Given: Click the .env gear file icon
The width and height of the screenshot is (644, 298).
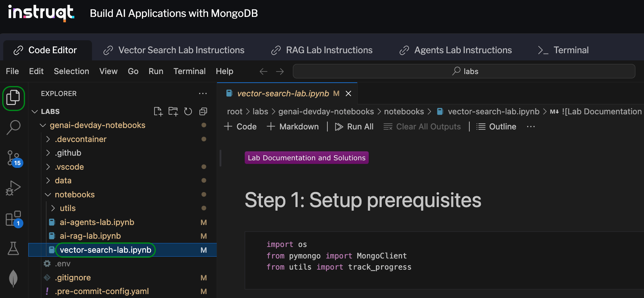Looking at the screenshot, I should pyautogui.click(x=47, y=263).
